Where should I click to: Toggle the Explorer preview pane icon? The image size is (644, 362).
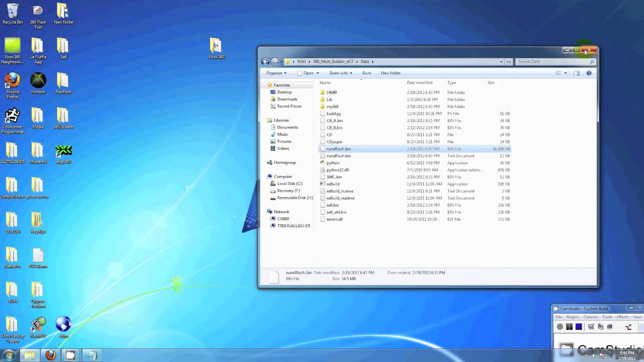(x=577, y=73)
